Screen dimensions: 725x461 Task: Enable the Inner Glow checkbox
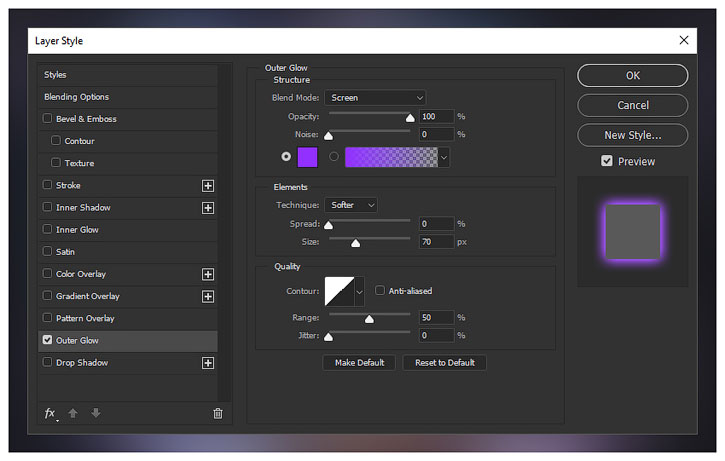point(47,229)
